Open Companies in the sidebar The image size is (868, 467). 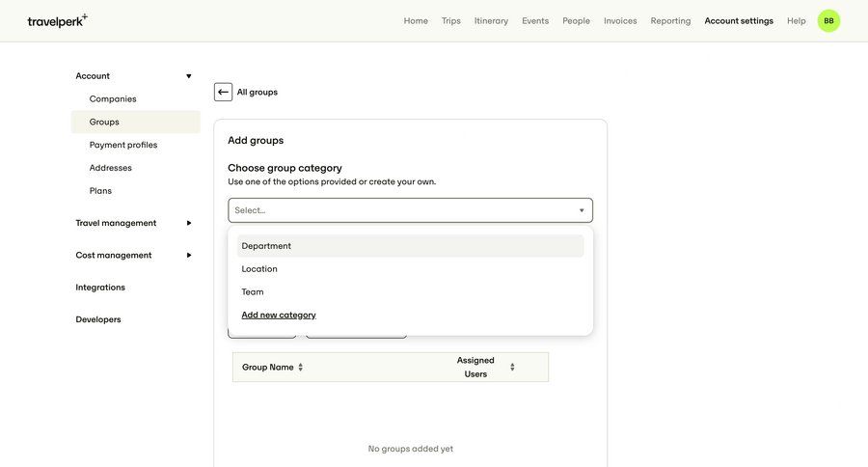pyautogui.click(x=113, y=98)
